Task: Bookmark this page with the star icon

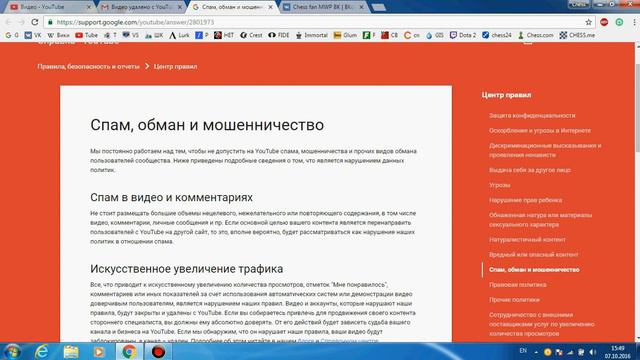Action: (x=588, y=22)
